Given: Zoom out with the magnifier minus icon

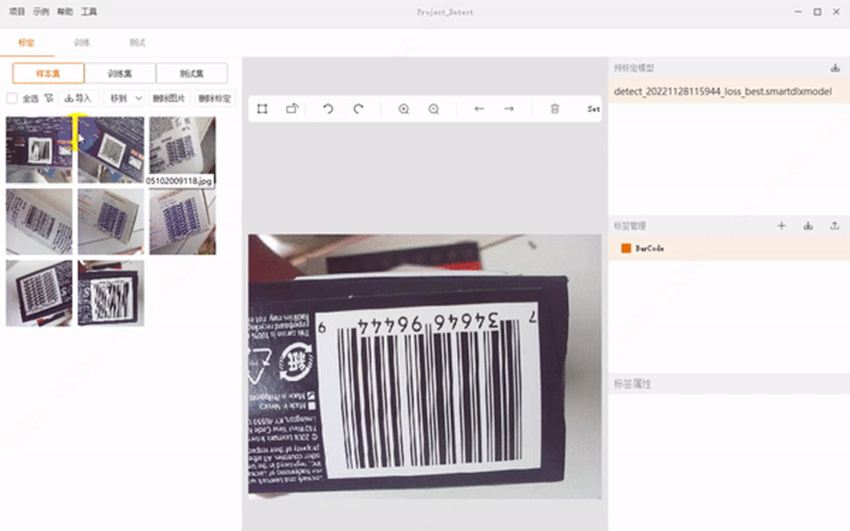Looking at the screenshot, I should (x=434, y=109).
